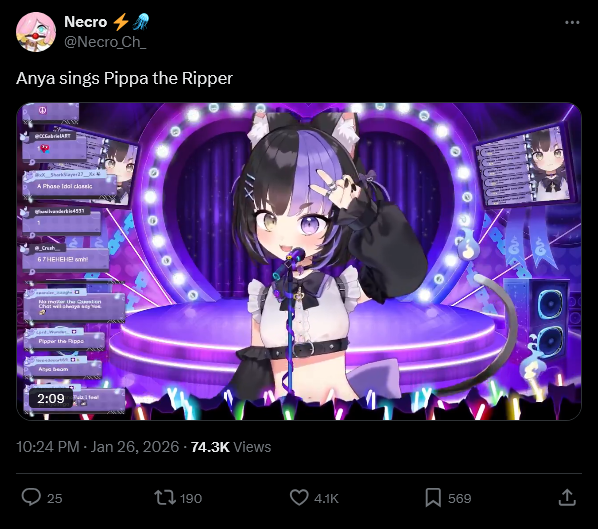
Task: Click the 4.1K likes count
Action: tap(326, 498)
